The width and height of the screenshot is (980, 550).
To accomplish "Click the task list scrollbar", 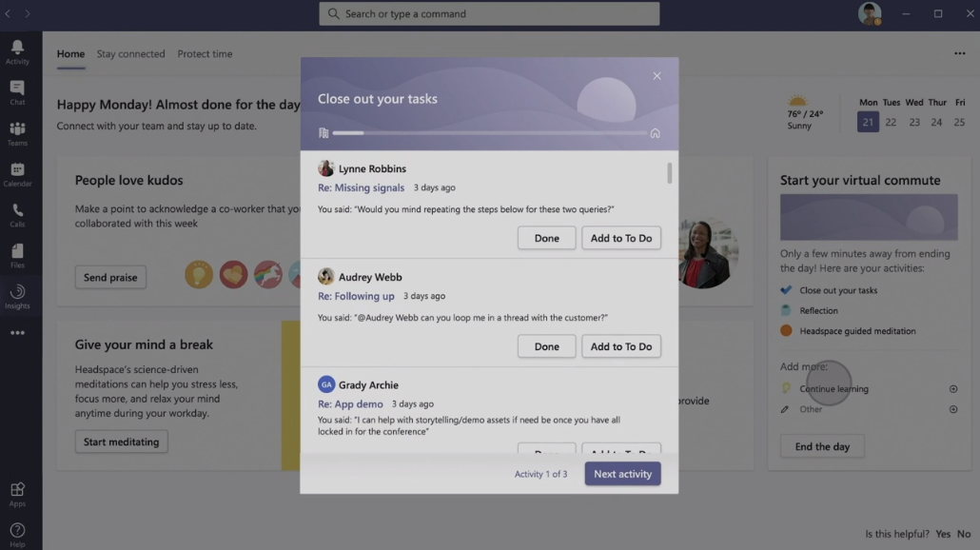I will click(670, 173).
